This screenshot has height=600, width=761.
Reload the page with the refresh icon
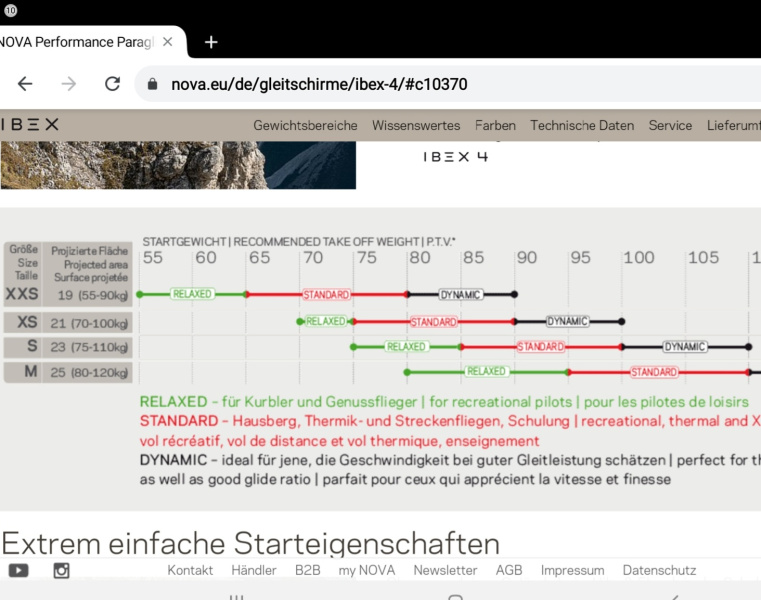click(x=113, y=84)
